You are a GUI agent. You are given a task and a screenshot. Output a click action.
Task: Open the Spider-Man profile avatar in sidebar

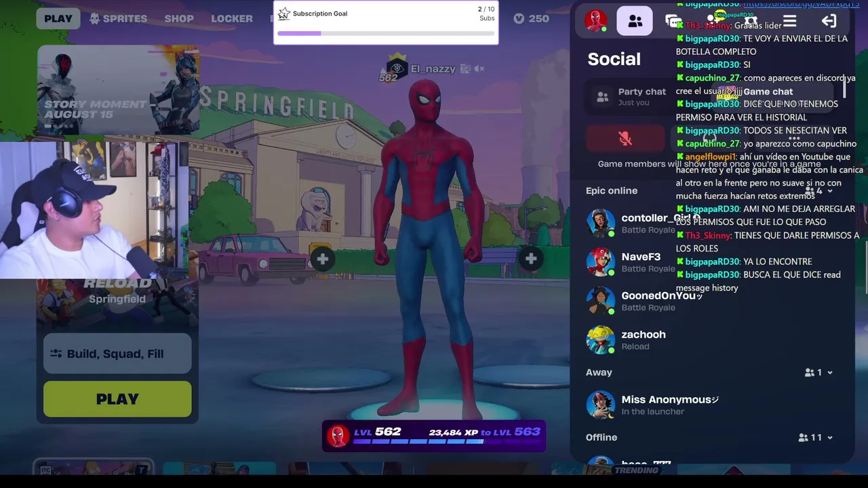596,20
